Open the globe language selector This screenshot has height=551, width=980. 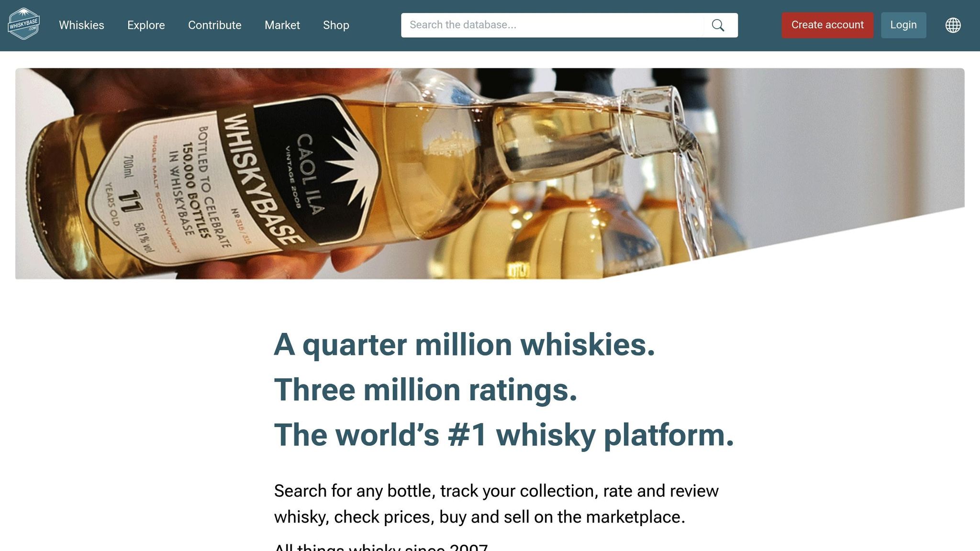point(953,25)
